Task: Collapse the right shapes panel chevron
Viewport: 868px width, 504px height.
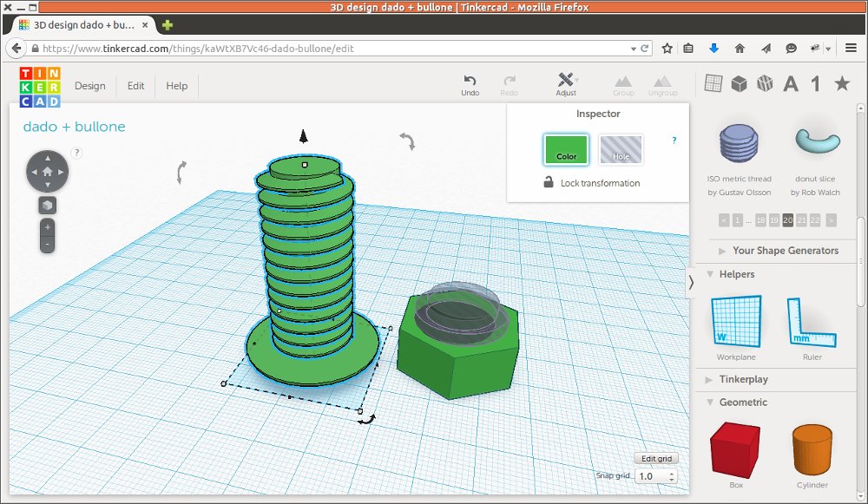Action: pos(691,283)
